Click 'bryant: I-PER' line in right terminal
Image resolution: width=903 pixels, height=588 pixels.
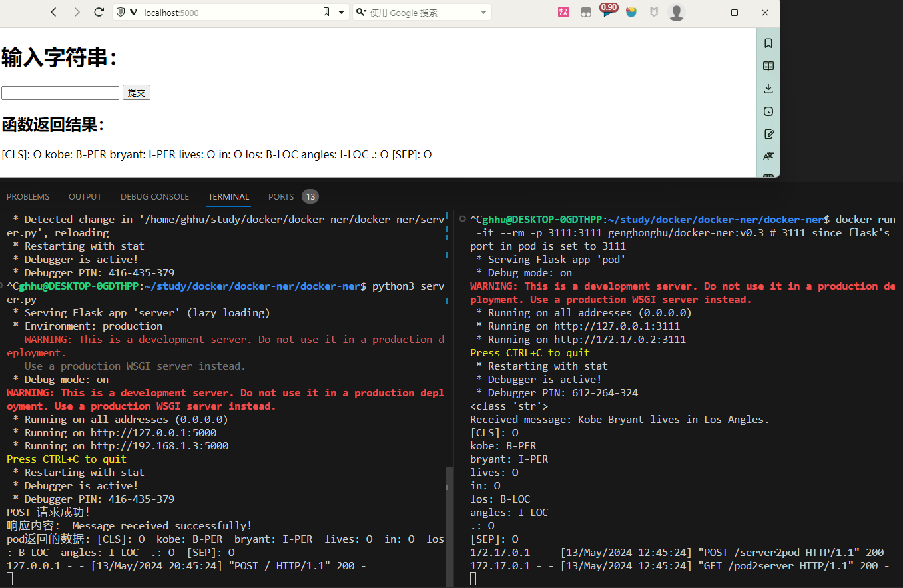(509, 459)
